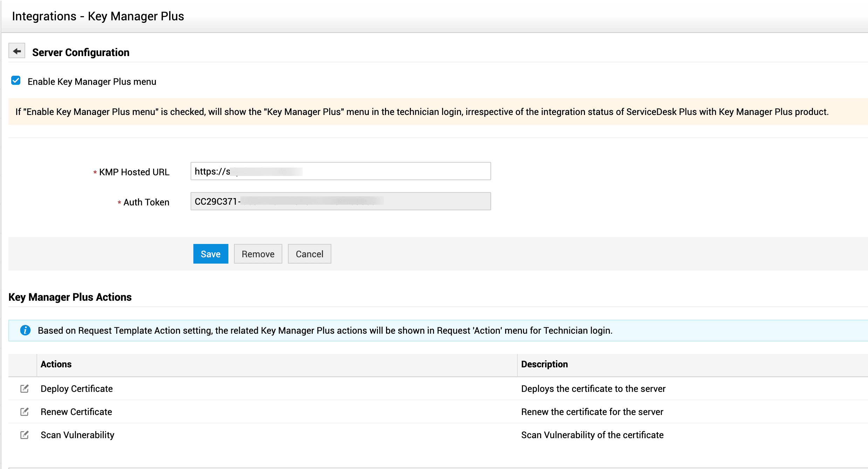Edit the Deploy Certificate action
Viewport: 868px width, 469px height.
24,388
